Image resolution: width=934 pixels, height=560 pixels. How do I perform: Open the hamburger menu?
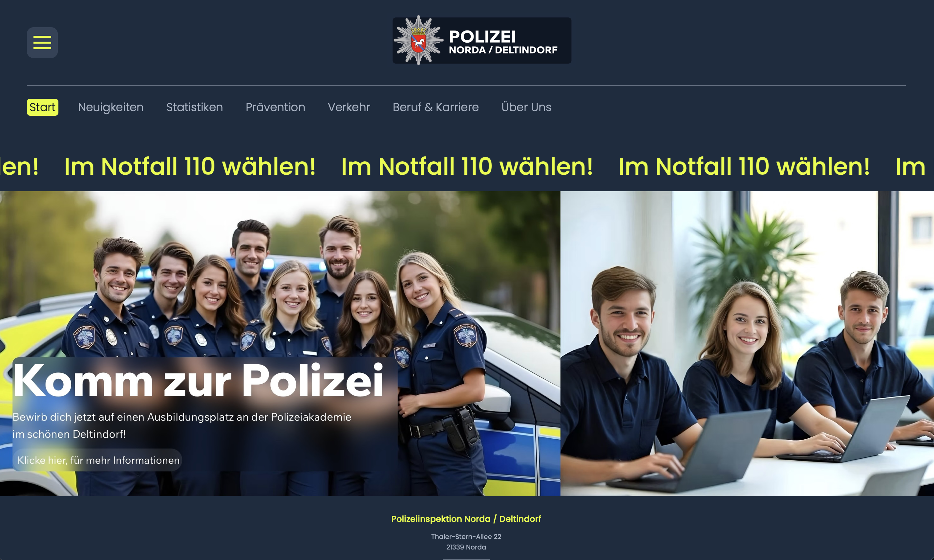(42, 43)
